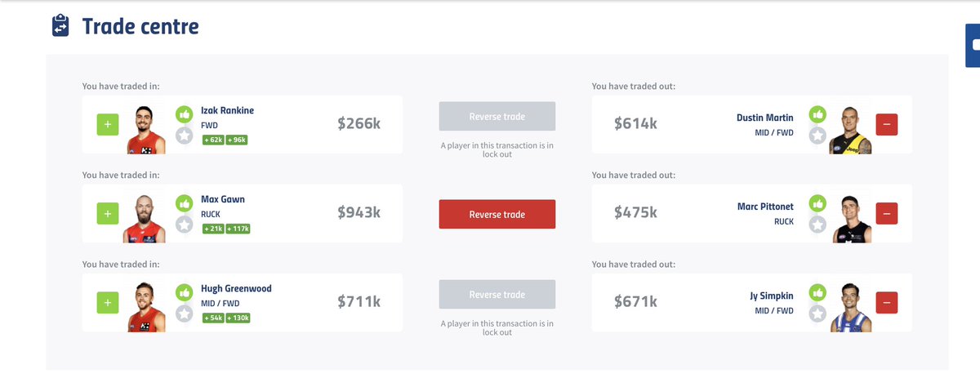
Task: Click green plus icon beside Izak Rankine
Action: click(109, 125)
